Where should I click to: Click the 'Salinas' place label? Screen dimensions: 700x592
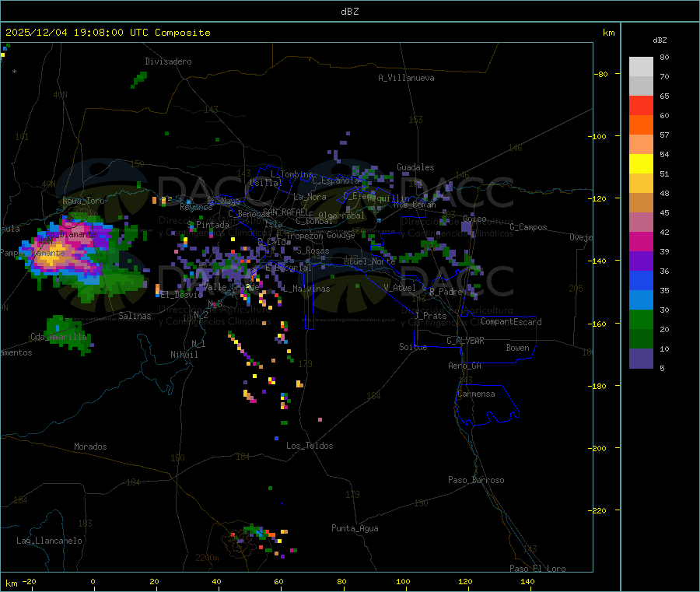pyautogui.click(x=135, y=316)
